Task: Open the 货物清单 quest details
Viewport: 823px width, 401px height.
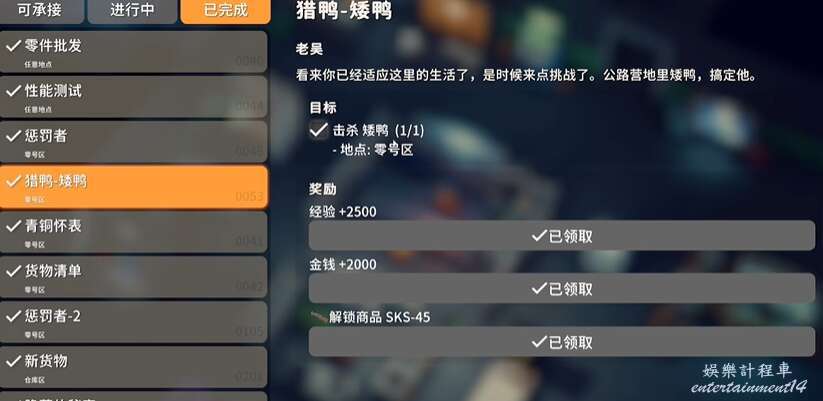Action: (133, 277)
